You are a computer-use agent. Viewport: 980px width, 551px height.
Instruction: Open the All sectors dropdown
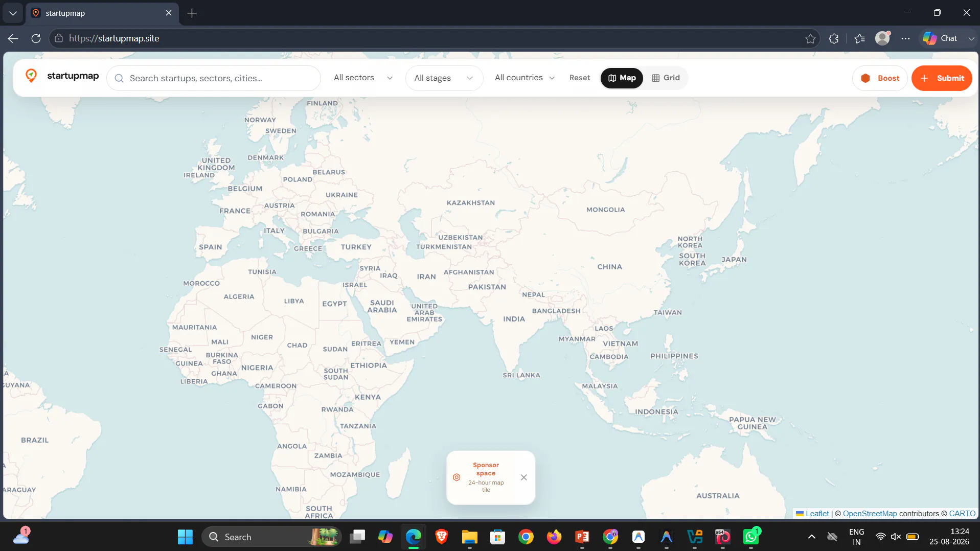(363, 78)
